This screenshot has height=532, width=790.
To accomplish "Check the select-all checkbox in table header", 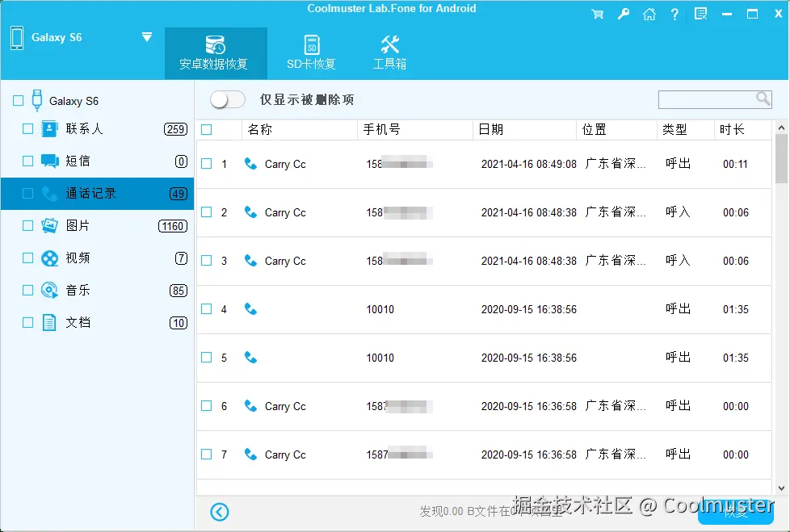I will (208, 129).
